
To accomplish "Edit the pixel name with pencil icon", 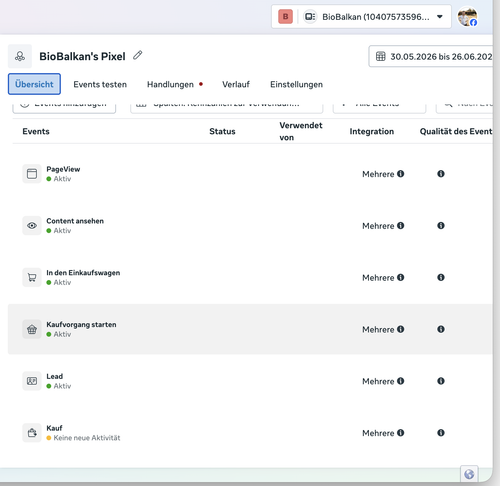I will [x=138, y=55].
